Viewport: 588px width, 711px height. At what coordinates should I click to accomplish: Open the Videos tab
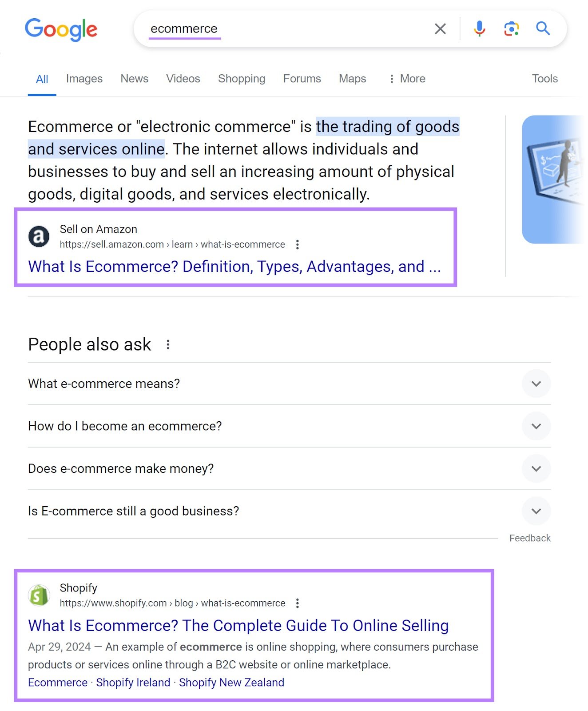tap(183, 79)
